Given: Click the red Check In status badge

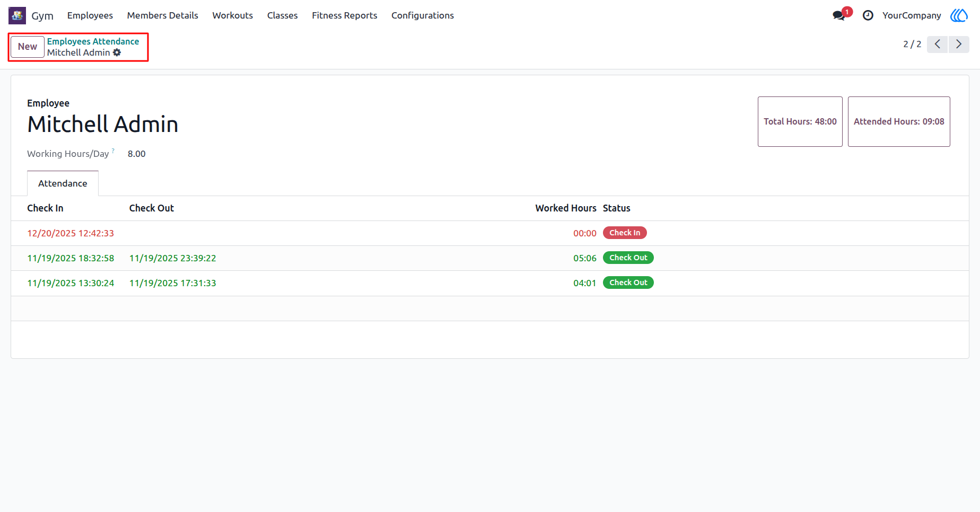Looking at the screenshot, I should (625, 233).
